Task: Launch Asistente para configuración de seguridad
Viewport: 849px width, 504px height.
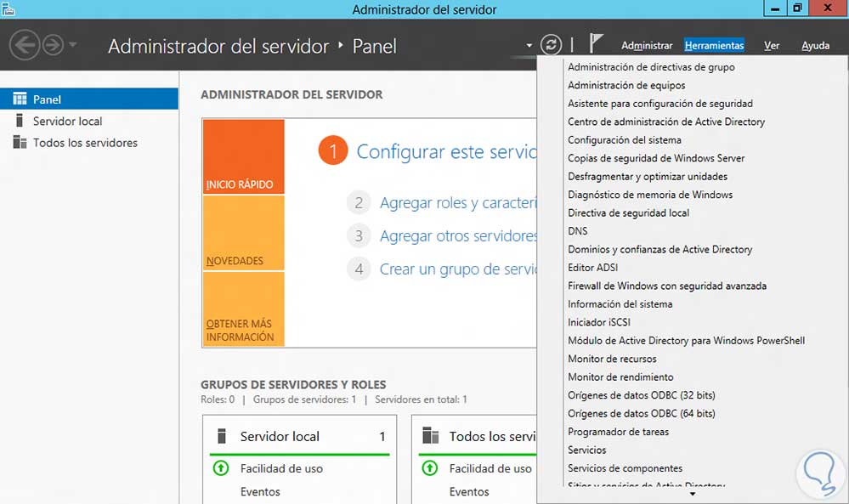Action: coord(660,104)
